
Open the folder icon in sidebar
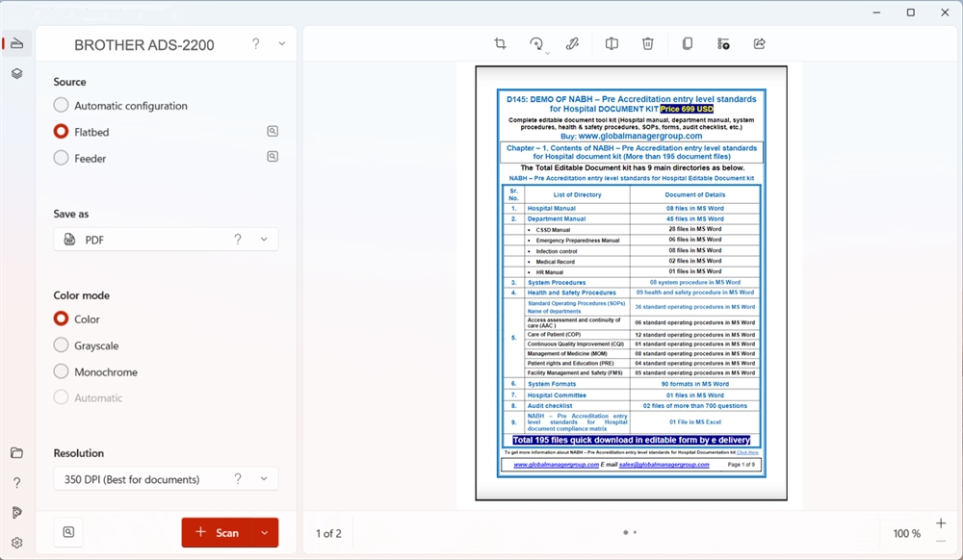(17, 453)
